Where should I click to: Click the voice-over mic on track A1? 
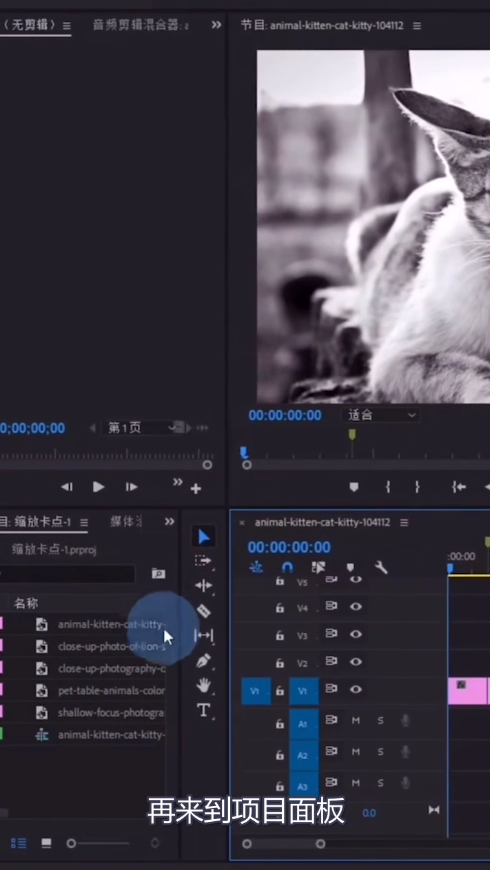pos(406,720)
